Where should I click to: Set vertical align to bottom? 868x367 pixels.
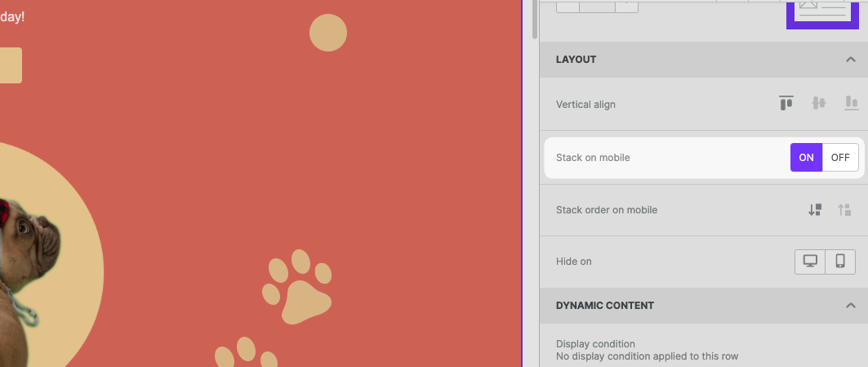point(852,104)
